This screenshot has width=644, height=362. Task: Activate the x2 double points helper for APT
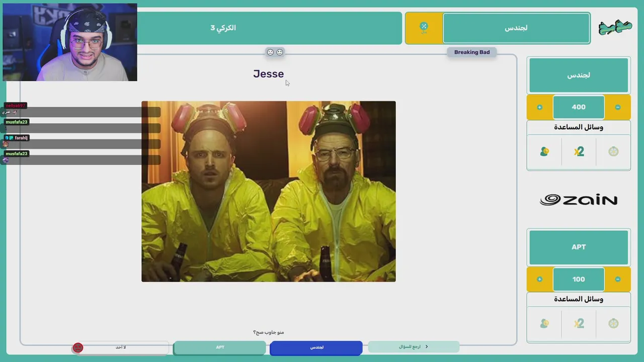(579, 323)
